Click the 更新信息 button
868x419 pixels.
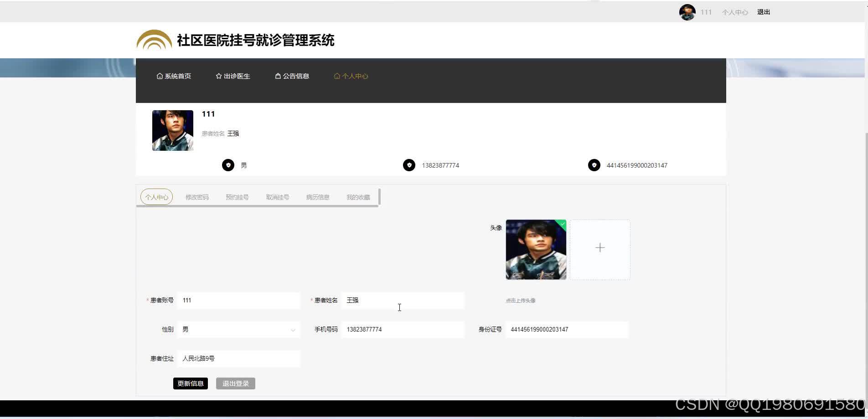(x=191, y=383)
